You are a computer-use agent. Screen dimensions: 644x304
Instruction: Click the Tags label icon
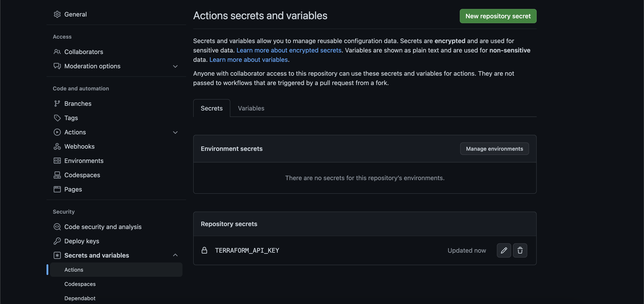tap(57, 118)
